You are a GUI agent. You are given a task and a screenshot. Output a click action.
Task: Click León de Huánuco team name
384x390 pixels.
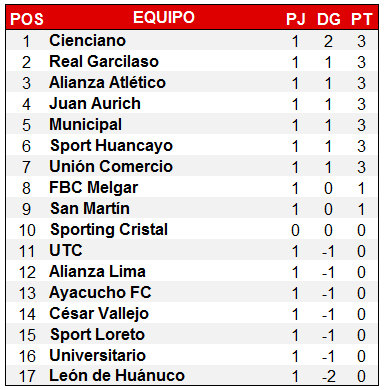(117, 376)
